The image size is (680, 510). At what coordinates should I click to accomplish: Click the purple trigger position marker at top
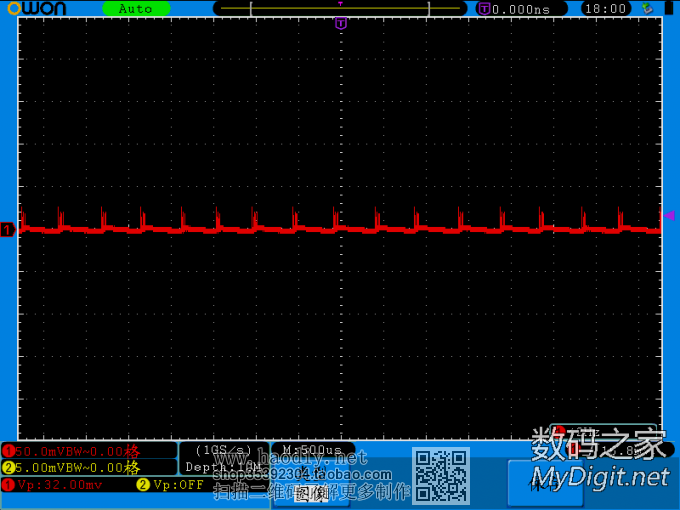tap(340, 23)
